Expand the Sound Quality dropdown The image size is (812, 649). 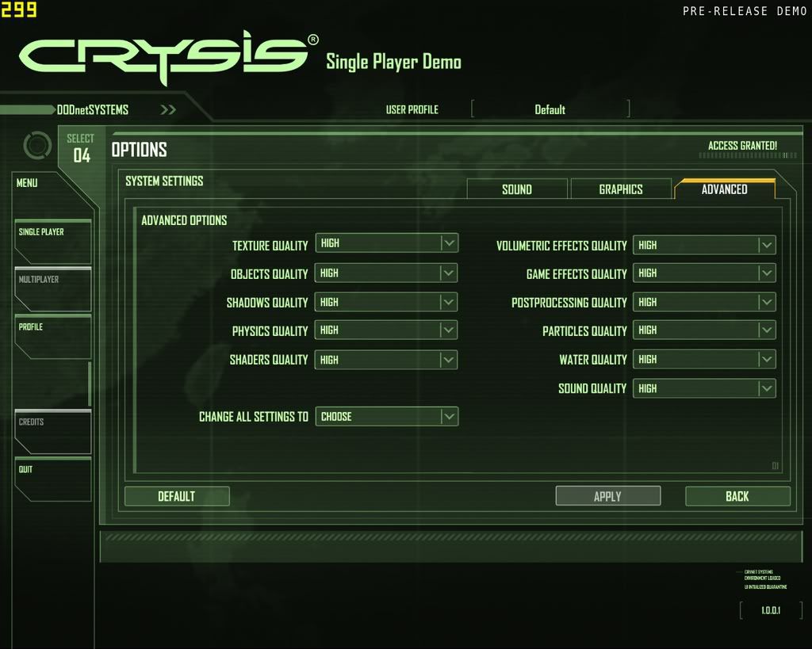(704, 388)
